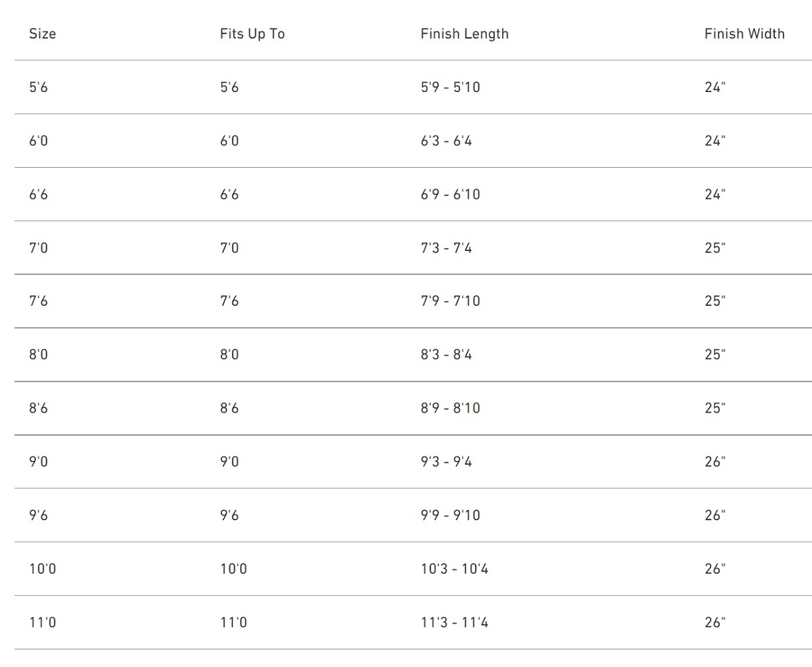Click finish width 25" for size 7'0
The height and width of the screenshot is (667, 812).
click(715, 248)
